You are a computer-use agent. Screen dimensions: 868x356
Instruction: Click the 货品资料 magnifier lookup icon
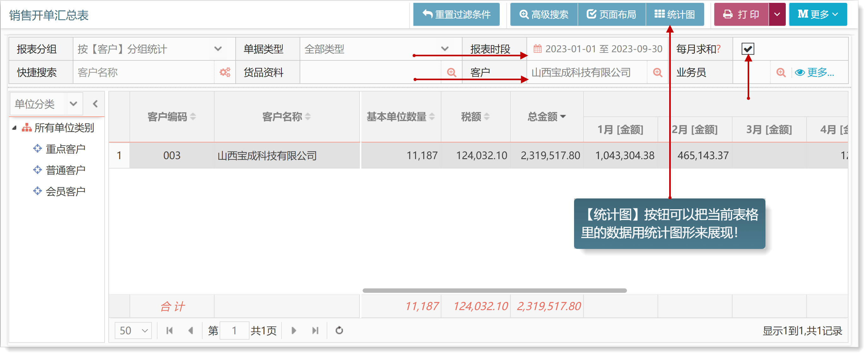[451, 72]
